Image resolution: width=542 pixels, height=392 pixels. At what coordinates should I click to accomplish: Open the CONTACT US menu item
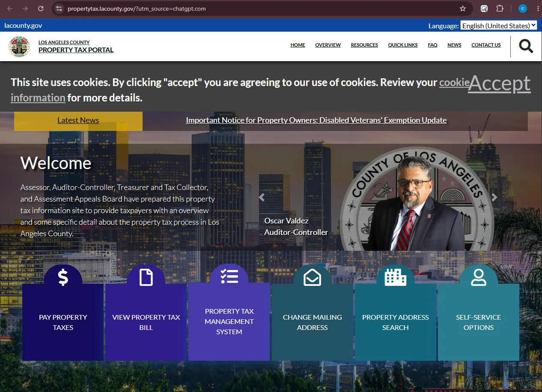point(486,45)
